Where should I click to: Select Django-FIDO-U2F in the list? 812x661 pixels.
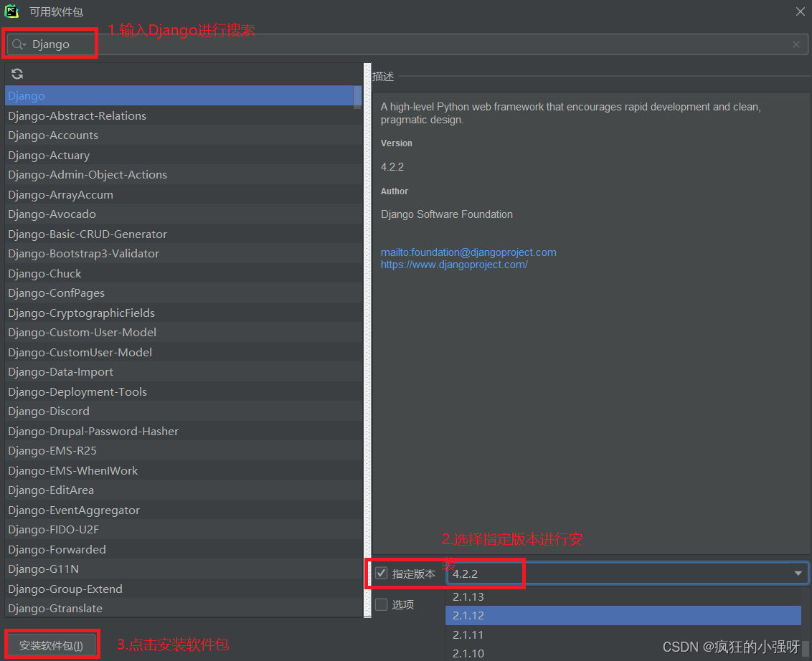[x=184, y=530]
